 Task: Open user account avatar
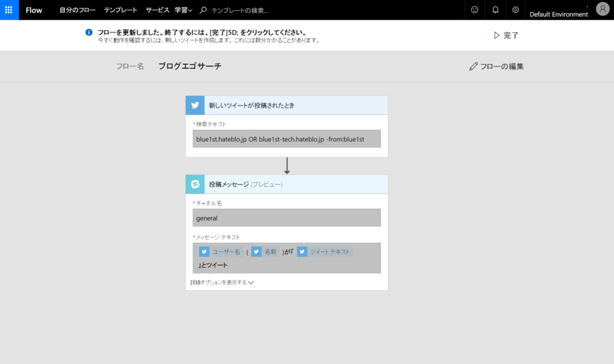pyautogui.click(x=603, y=8)
